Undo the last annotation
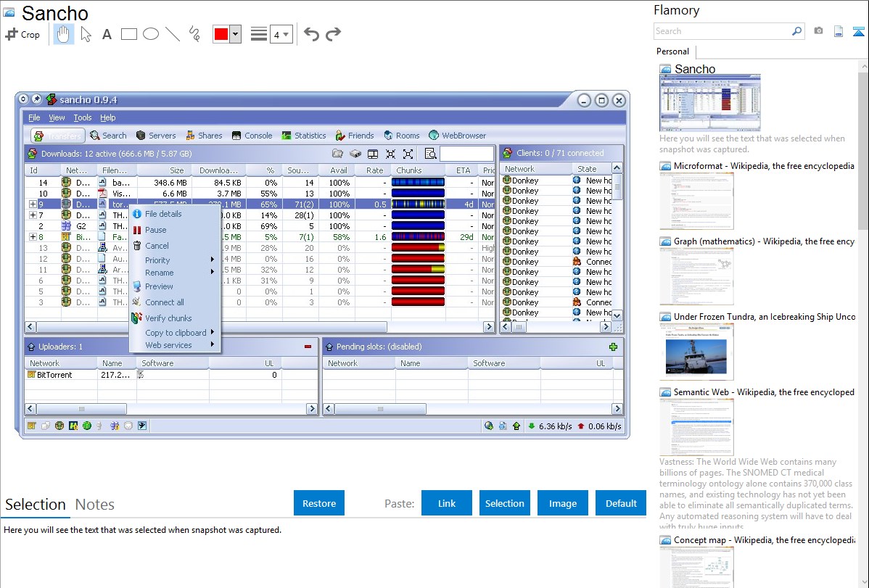Viewport: 869px width, 588px height. coord(311,34)
